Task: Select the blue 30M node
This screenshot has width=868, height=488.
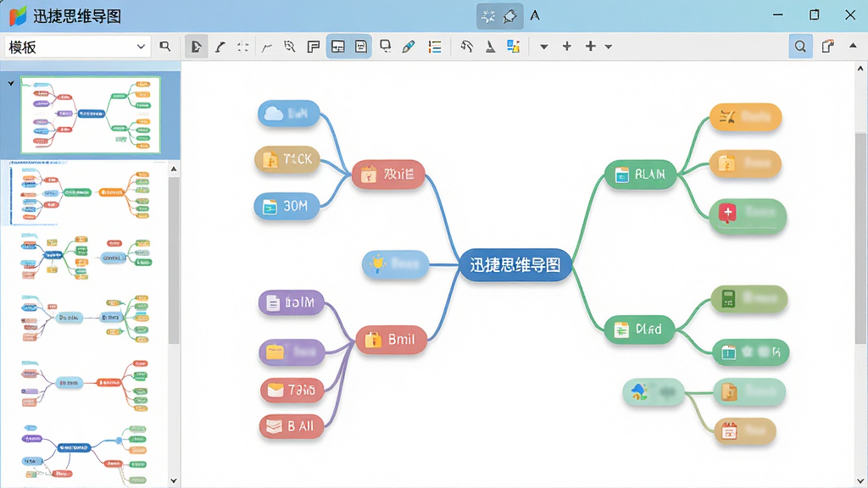Action: pos(287,207)
